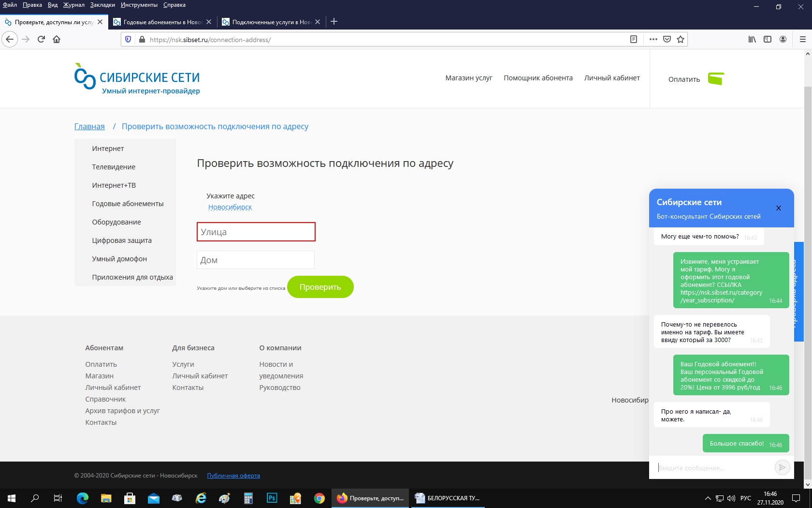Select Оборудование in the side menu
The height and width of the screenshot is (508, 812).
click(116, 222)
